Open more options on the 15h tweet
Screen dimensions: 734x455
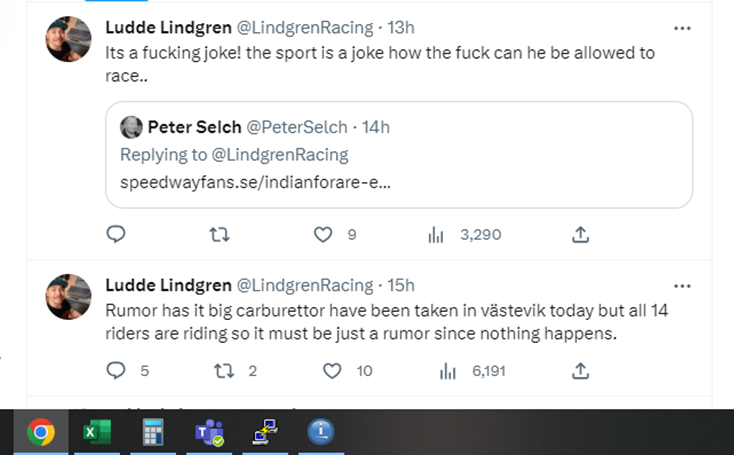pos(682,286)
